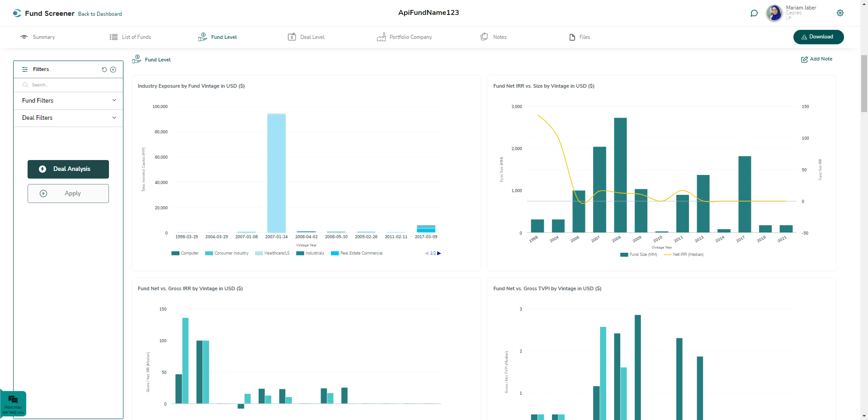Go to previous legend page arrow
The image size is (868, 420).
[426, 253]
